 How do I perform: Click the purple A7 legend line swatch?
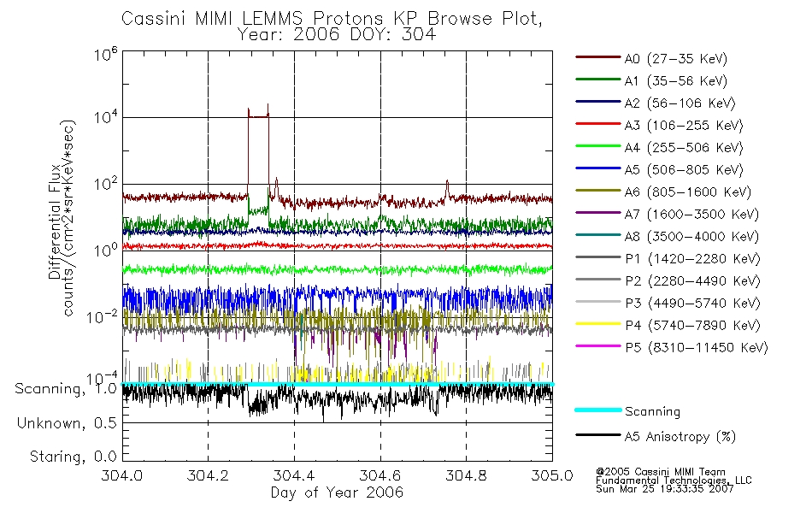(x=597, y=212)
